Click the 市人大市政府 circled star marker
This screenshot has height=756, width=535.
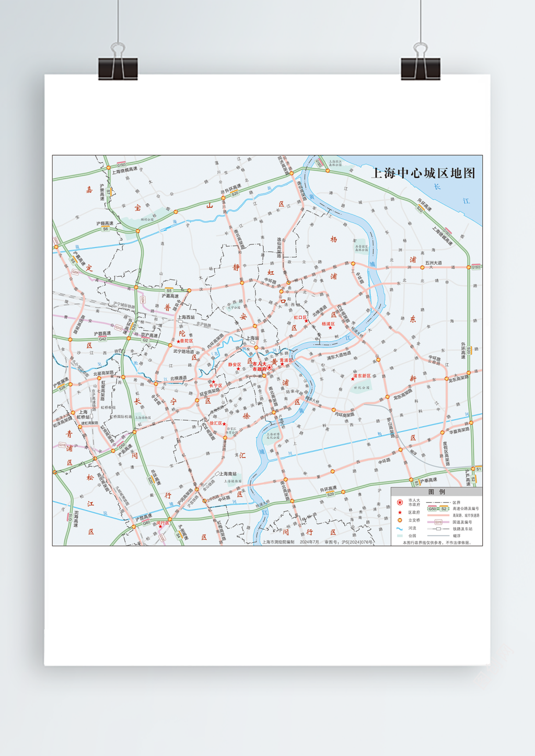pyautogui.click(x=270, y=366)
